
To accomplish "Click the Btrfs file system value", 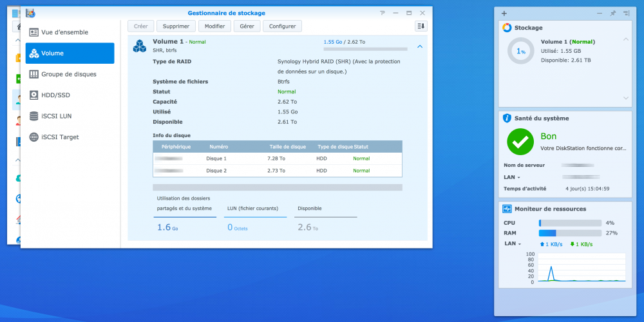I will (283, 82).
